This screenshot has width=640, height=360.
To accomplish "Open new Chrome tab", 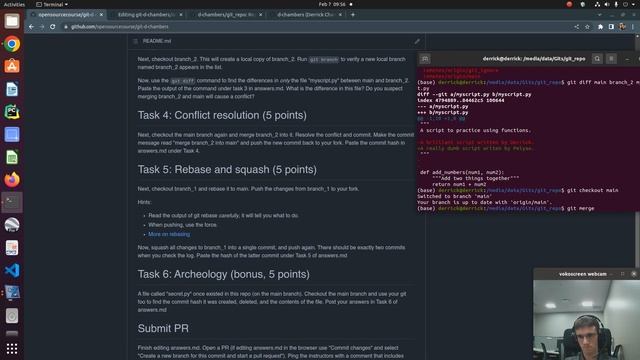I will coord(353,15).
